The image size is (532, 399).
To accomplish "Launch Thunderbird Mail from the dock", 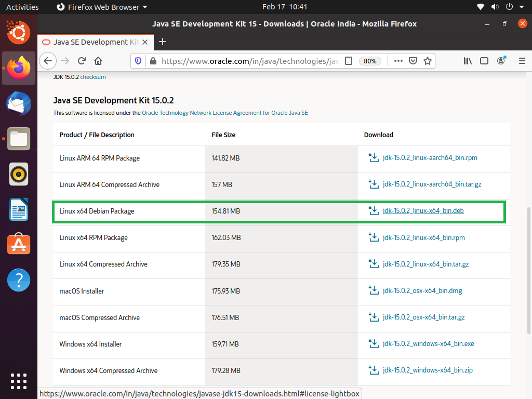I will [x=19, y=103].
